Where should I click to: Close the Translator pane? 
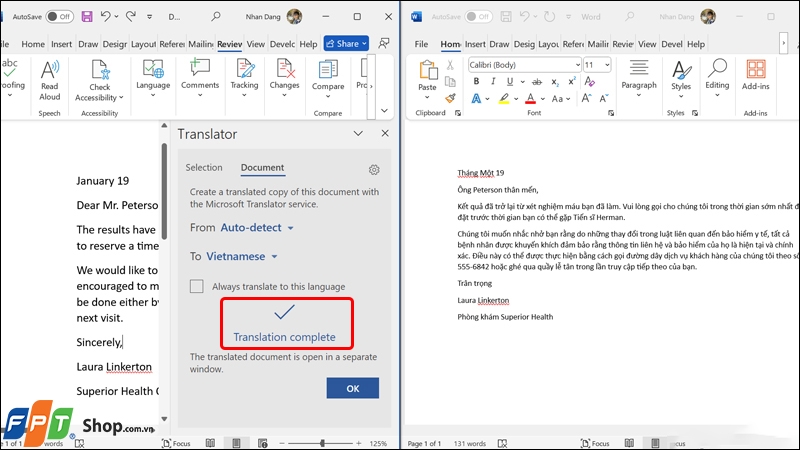(385, 133)
